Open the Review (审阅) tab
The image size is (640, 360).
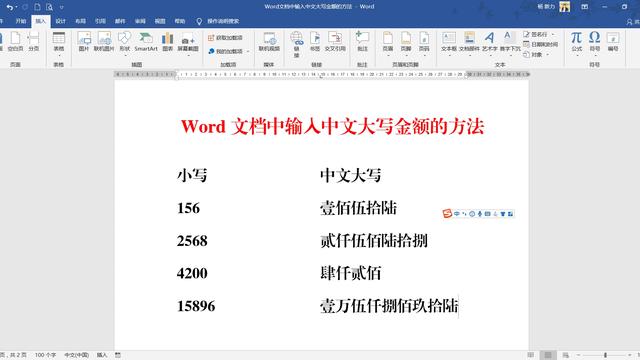point(140,21)
